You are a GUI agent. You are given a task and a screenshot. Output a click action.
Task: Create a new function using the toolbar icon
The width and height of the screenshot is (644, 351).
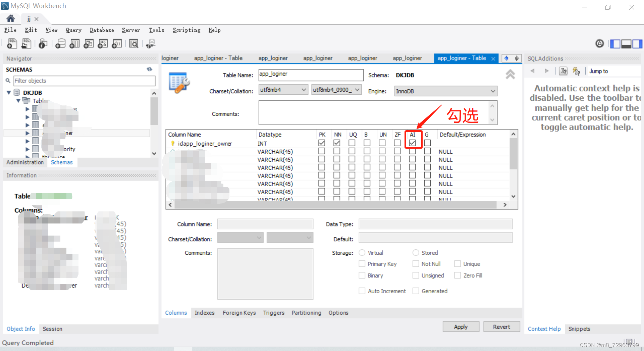(x=117, y=43)
